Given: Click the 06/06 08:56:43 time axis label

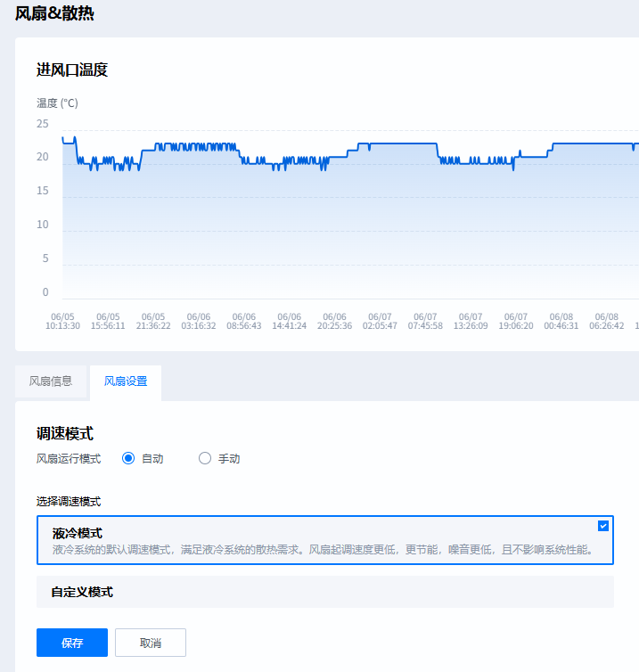Looking at the screenshot, I should [x=244, y=321].
